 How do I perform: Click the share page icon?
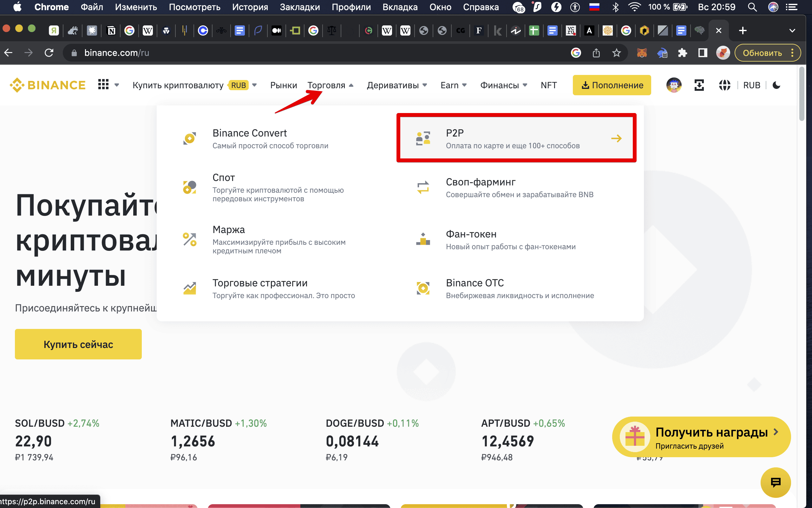[x=596, y=53]
